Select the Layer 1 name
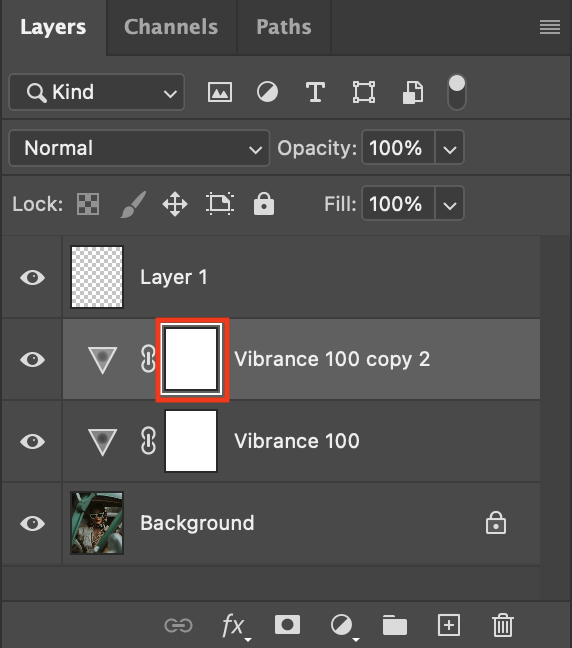Screen dimensions: 572x648 [x=174, y=277]
